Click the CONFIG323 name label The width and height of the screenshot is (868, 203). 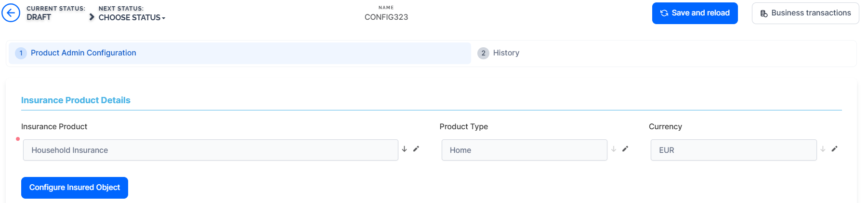point(386,17)
